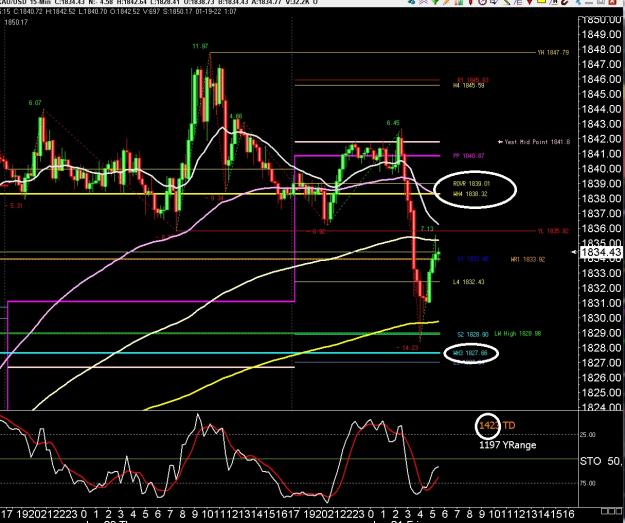This screenshot has width=625, height=523.
Task: Click the 7.13 swing label
Action: tap(427, 229)
